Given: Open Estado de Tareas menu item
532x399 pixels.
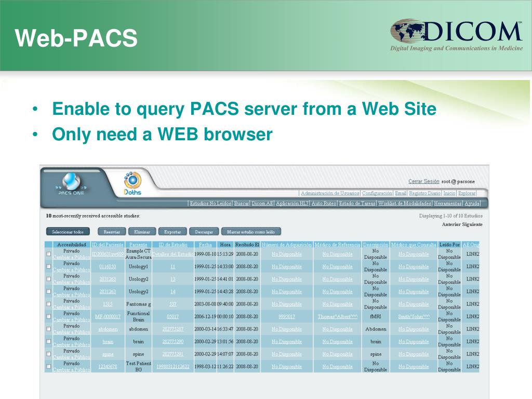Looking at the screenshot, I should (x=357, y=203).
